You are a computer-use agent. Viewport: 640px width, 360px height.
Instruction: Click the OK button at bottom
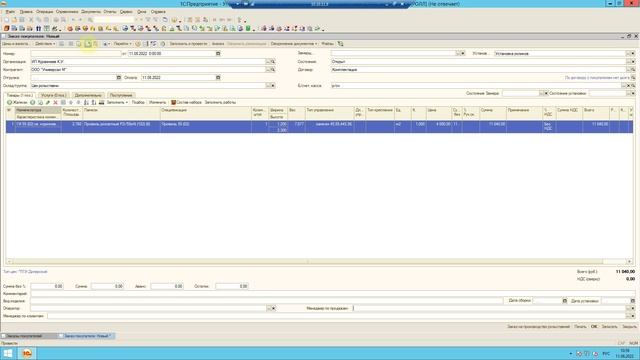pyautogui.click(x=594, y=327)
